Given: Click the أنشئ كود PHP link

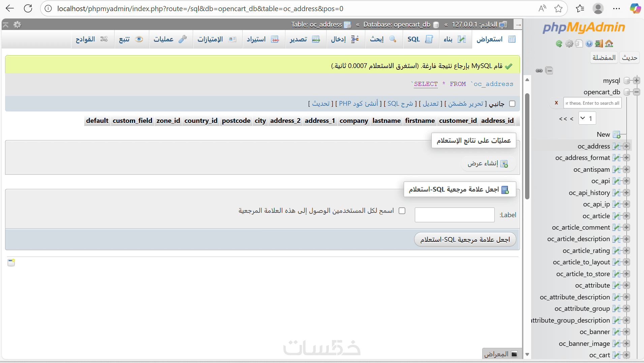Looking at the screenshot, I should point(359,104).
